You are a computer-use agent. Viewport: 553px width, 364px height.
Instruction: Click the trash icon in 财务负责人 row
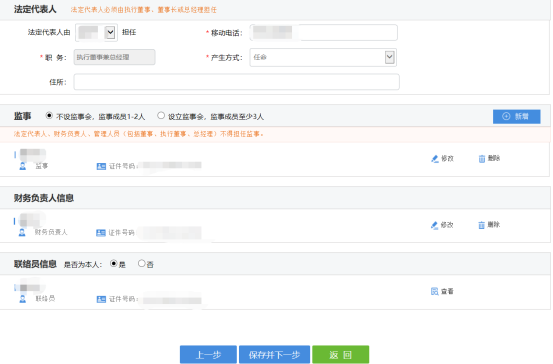[481, 225]
